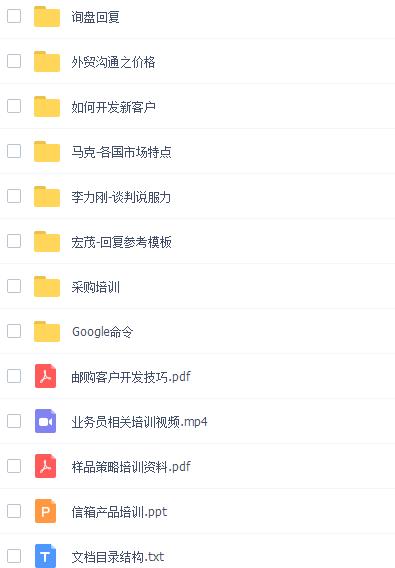Click the video icon for 业务员相关培训视频.mp4

pyautogui.click(x=46, y=421)
